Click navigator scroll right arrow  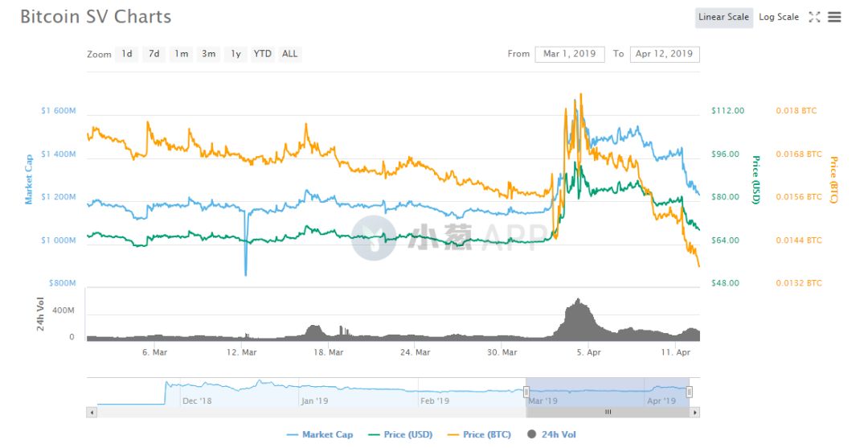(695, 412)
